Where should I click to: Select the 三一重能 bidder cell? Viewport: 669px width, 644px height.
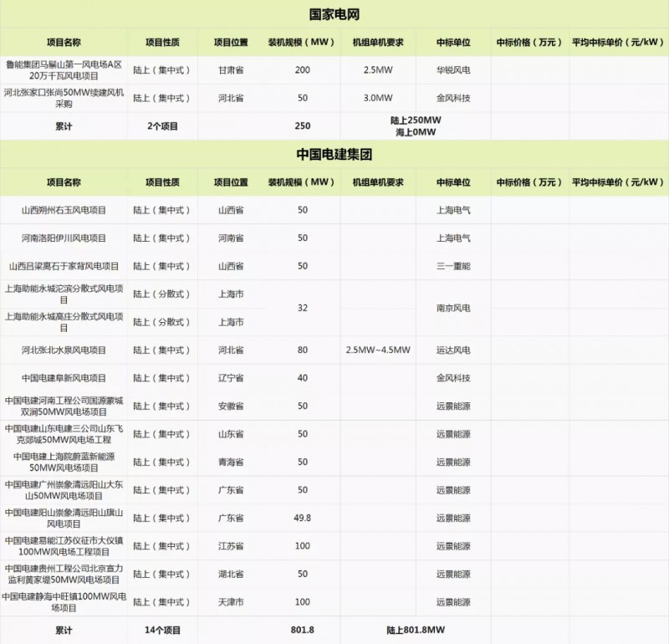453,266
